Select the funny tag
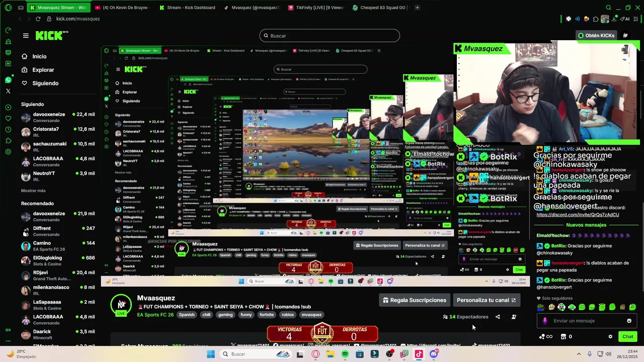The height and width of the screenshot is (362, 644). (246, 315)
